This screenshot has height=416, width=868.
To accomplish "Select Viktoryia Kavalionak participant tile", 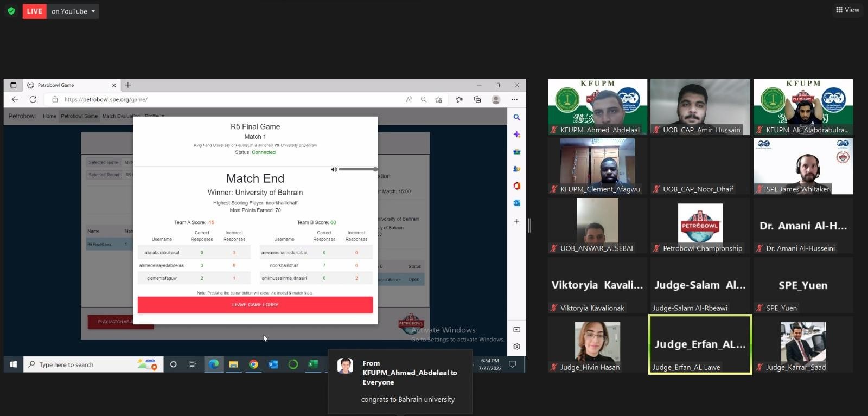I will click(x=597, y=285).
